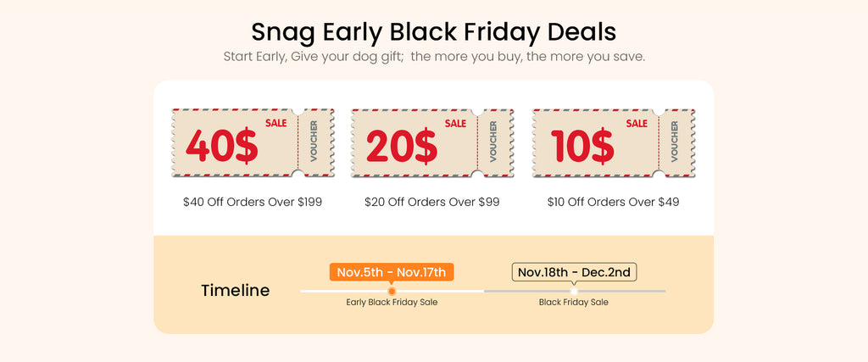
Task: Click the VOUCHER stub on 20$ coupon
Action: [493, 142]
